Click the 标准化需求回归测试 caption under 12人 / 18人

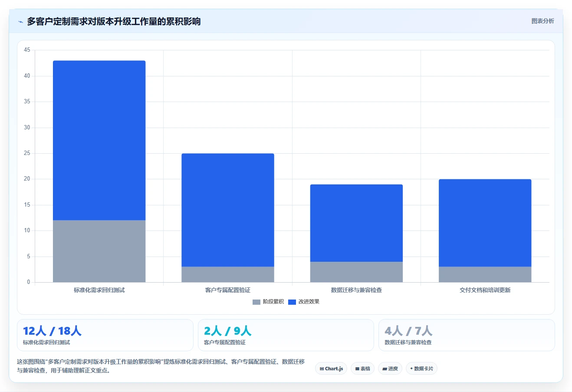[46, 343]
